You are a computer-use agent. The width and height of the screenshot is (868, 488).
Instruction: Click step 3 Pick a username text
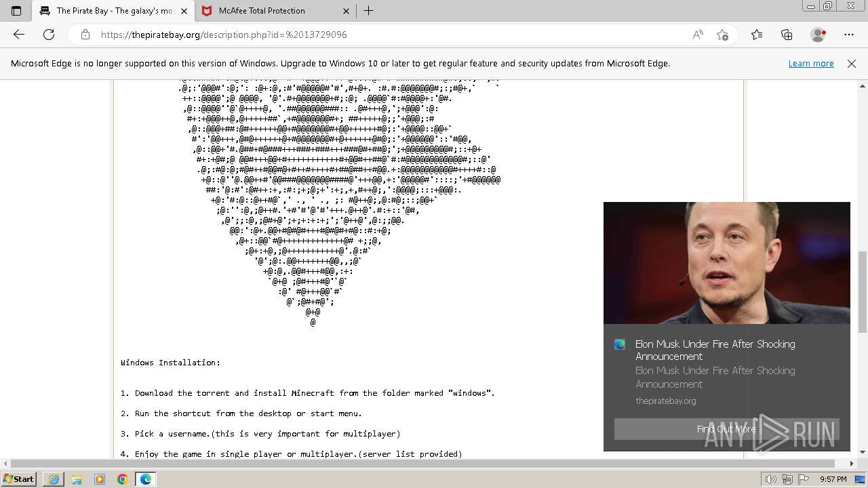(260, 434)
